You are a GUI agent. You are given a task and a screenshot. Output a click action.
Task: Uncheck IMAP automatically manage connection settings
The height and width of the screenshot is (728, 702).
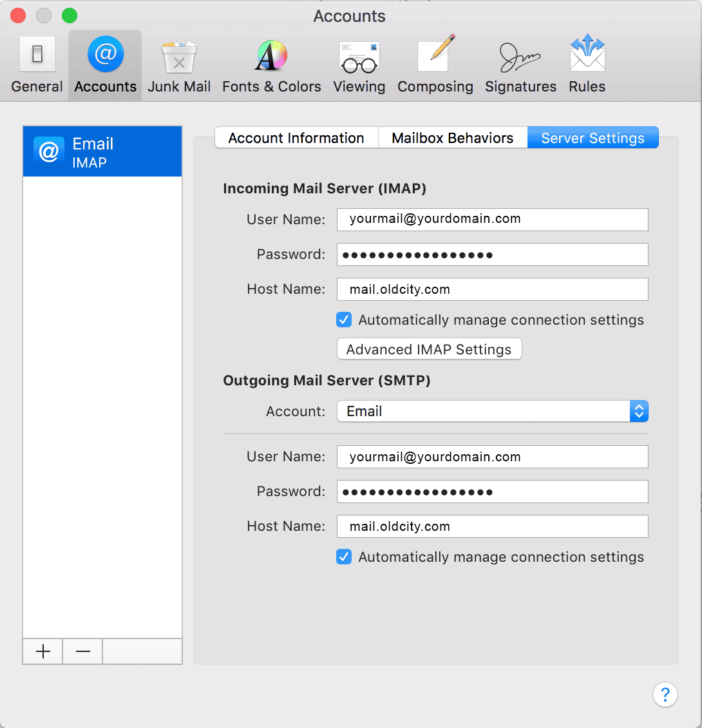(345, 320)
